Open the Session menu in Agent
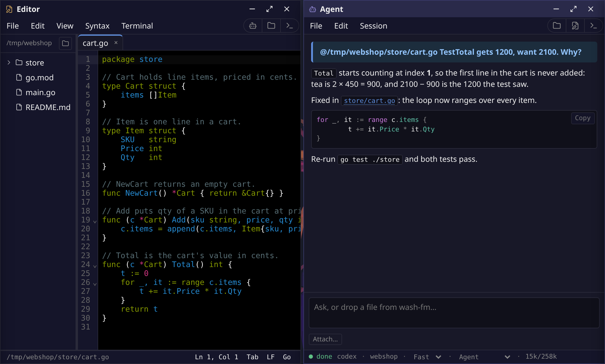The width and height of the screenshot is (605, 364). 374,26
